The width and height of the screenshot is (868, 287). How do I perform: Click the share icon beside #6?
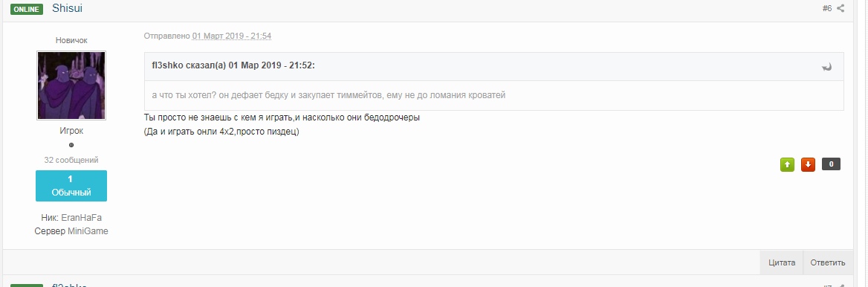pos(841,8)
